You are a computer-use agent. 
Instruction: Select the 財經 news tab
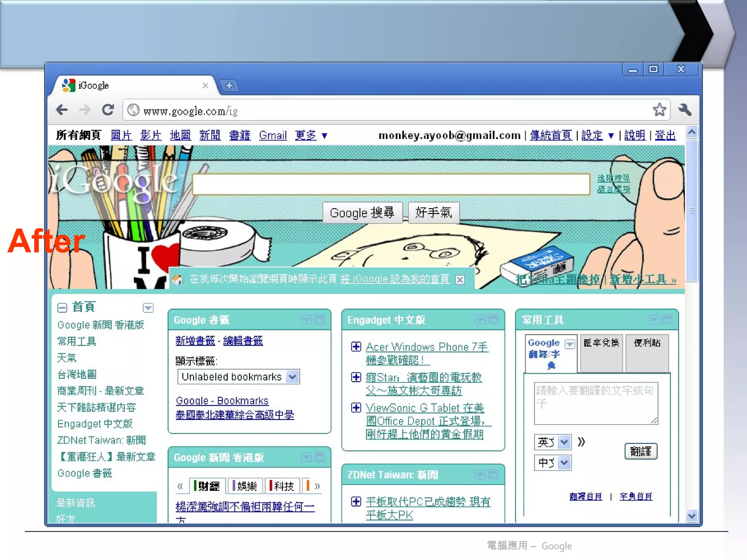(x=207, y=486)
